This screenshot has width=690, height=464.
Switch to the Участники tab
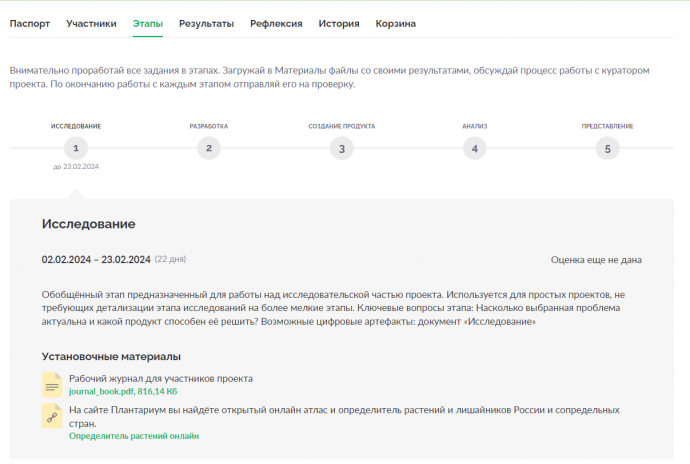coord(91,24)
